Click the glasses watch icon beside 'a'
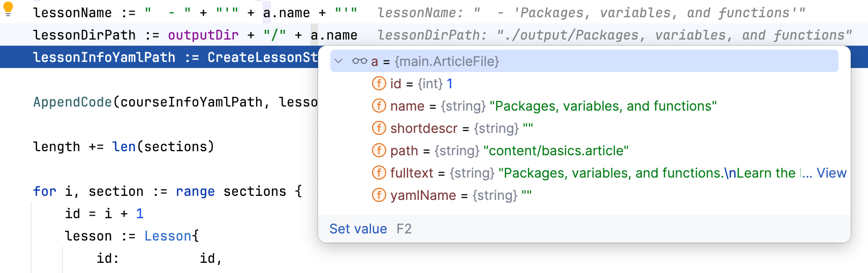This screenshot has height=273, width=868. [359, 61]
